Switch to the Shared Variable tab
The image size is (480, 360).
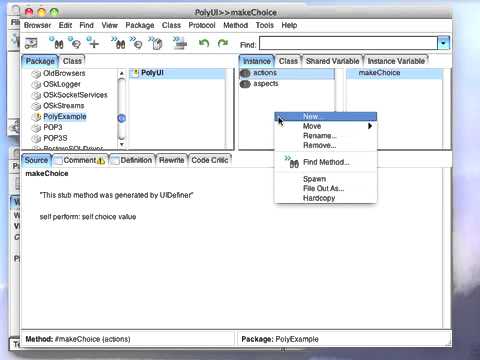click(x=332, y=61)
